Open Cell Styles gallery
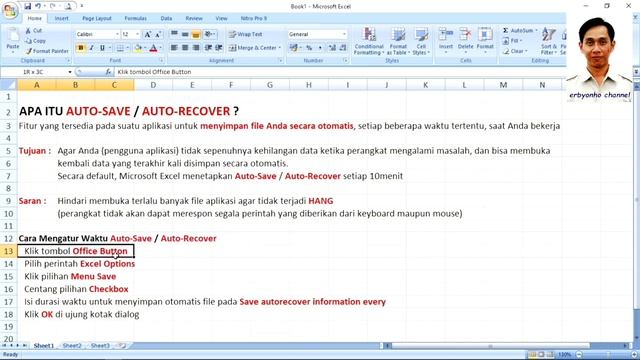Screen dimensions: 640x360 click(420, 41)
